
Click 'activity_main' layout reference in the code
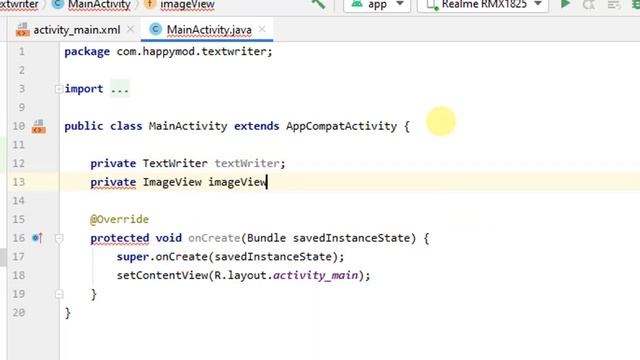[316, 276]
